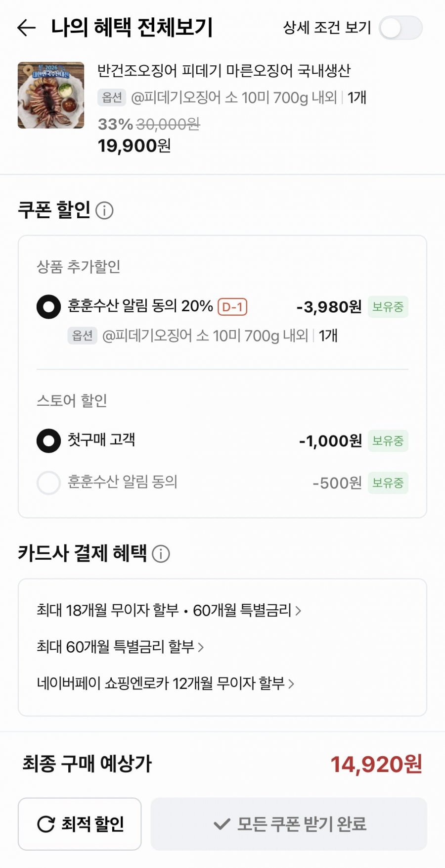Image resolution: width=445 pixels, height=868 pixels.
Task: Open 네이버페이 쇼핑엔로카 12개월 무이자 할부
Action: point(165,683)
